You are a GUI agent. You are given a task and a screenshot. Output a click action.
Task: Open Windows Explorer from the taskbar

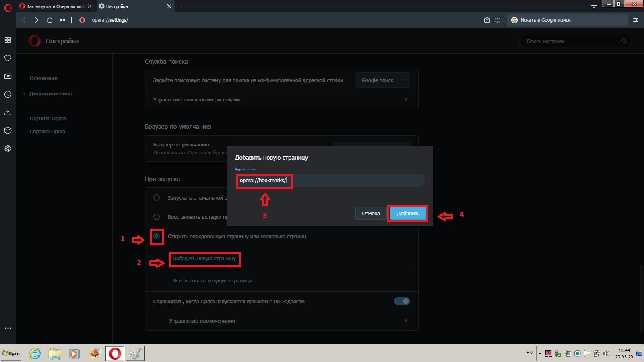pos(55,354)
